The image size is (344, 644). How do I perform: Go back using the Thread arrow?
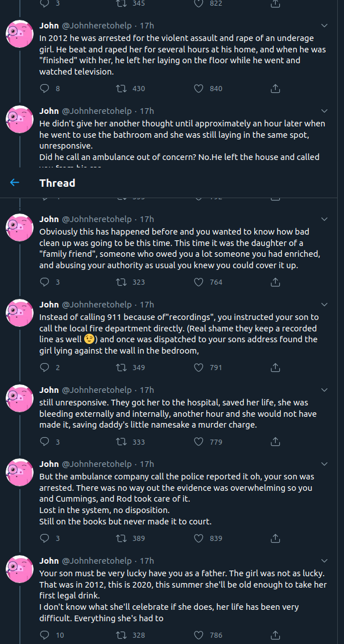pyautogui.click(x=14, y=182)
